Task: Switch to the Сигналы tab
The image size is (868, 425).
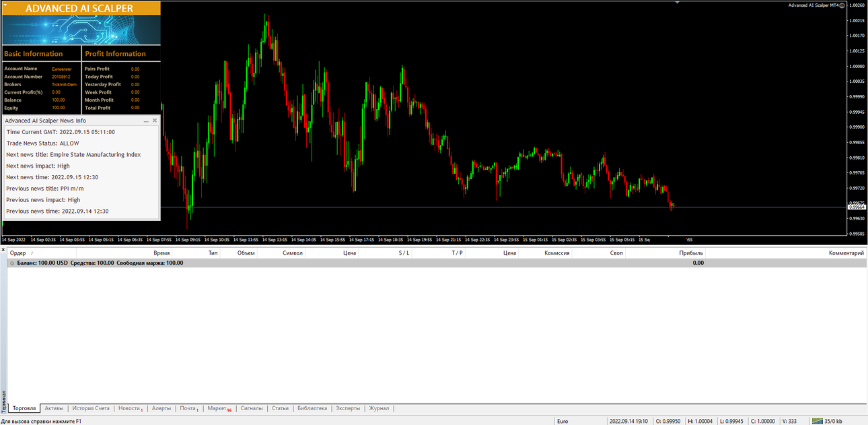Action: [x=252, y=408]
